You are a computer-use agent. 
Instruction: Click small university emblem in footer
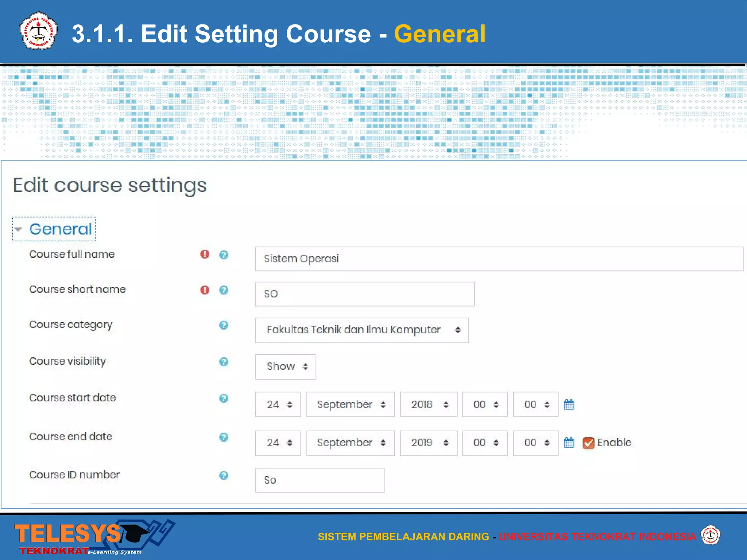click(x=711, y=535)
